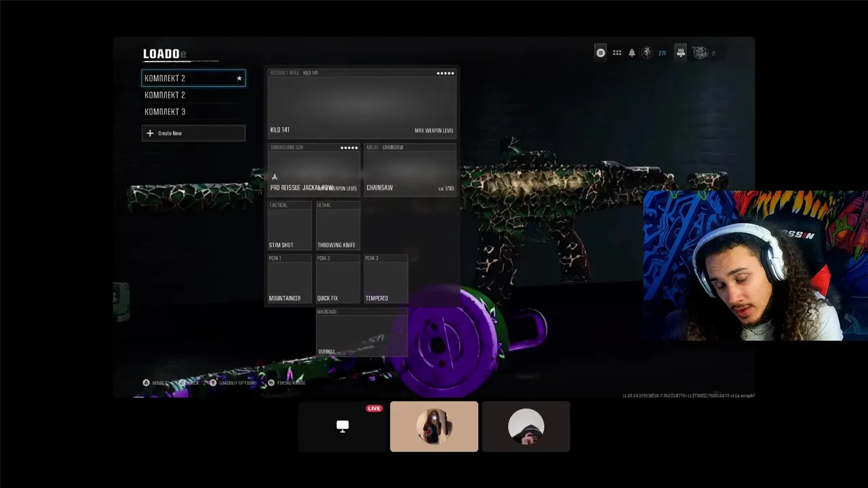Click the MAX WEAPON LEVEL text on Kilo 141
Image resolution: width=868 pixels, height=488 pixels.
[434, 131]
